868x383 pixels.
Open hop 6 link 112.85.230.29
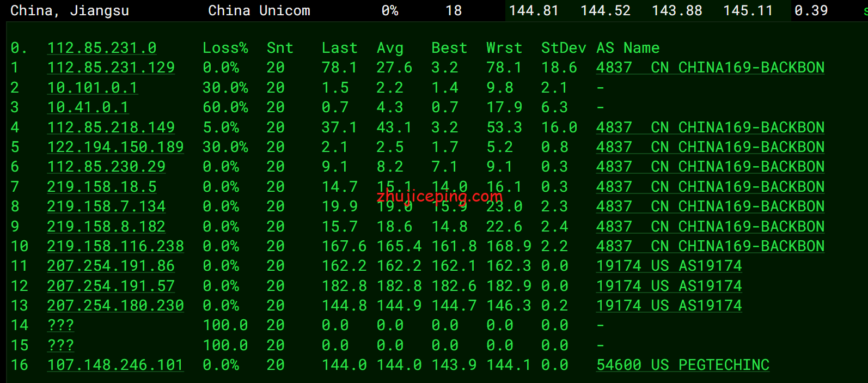click(106, 167)
